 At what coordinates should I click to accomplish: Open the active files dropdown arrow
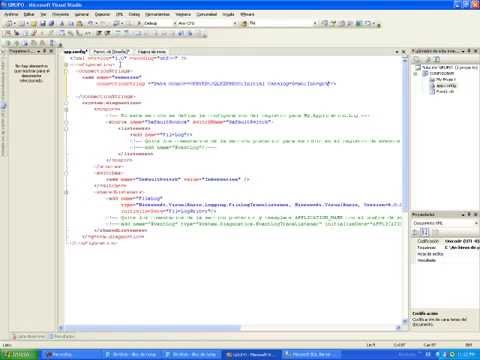pos(397,52)
